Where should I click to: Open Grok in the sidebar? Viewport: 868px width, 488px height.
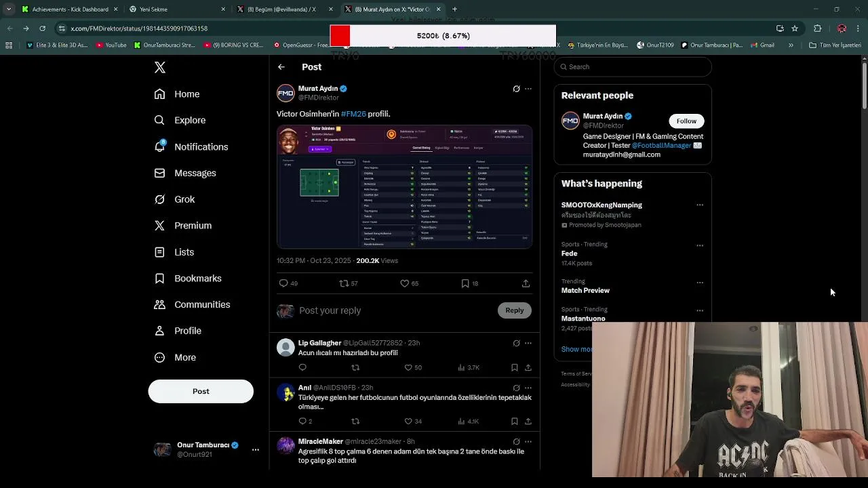174,199
